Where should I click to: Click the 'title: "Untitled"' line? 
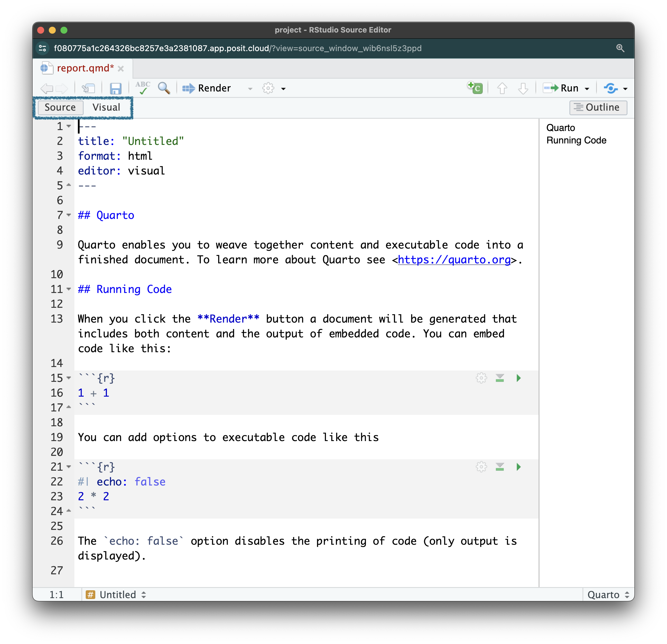point(131,141)
